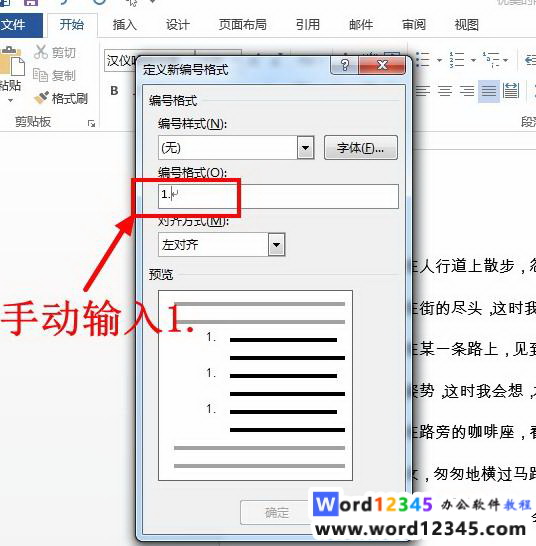This screenshot has width=536, height=546.
Task: Open the bullet library dropdown arrow
Action: coord(439,60)
